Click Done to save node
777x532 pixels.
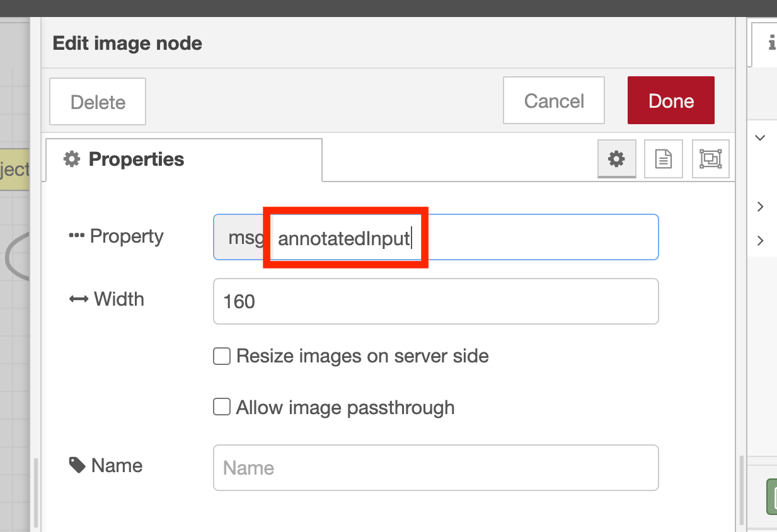pyautogui.click(x=671, y=100)
